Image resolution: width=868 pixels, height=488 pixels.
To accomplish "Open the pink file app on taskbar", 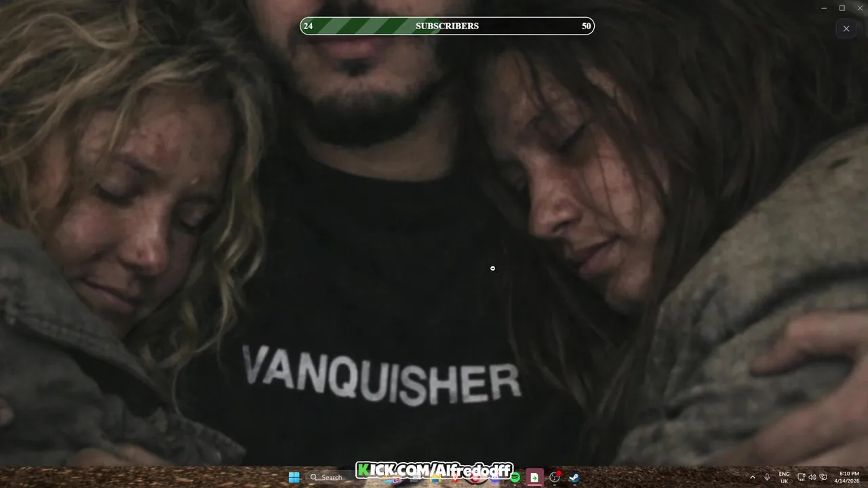I will pyautogui.click(x=534, y=477).
